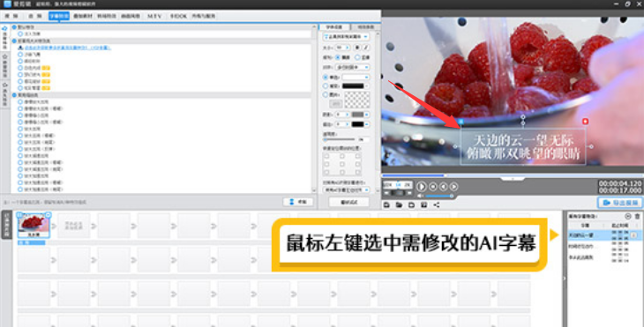This screenshot has height=327, width=644.
Task: Select the 单色 fill option
Action: tap(326, 78)
